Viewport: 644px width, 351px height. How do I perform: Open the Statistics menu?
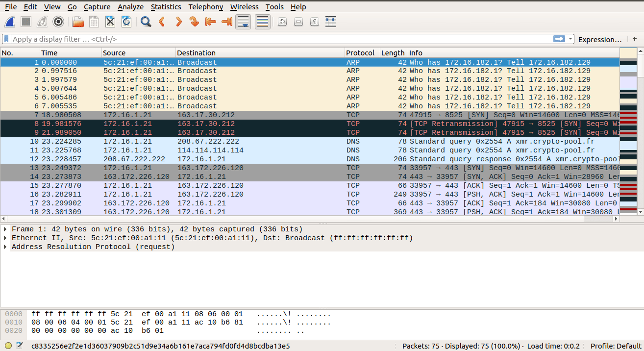[166, 7]
